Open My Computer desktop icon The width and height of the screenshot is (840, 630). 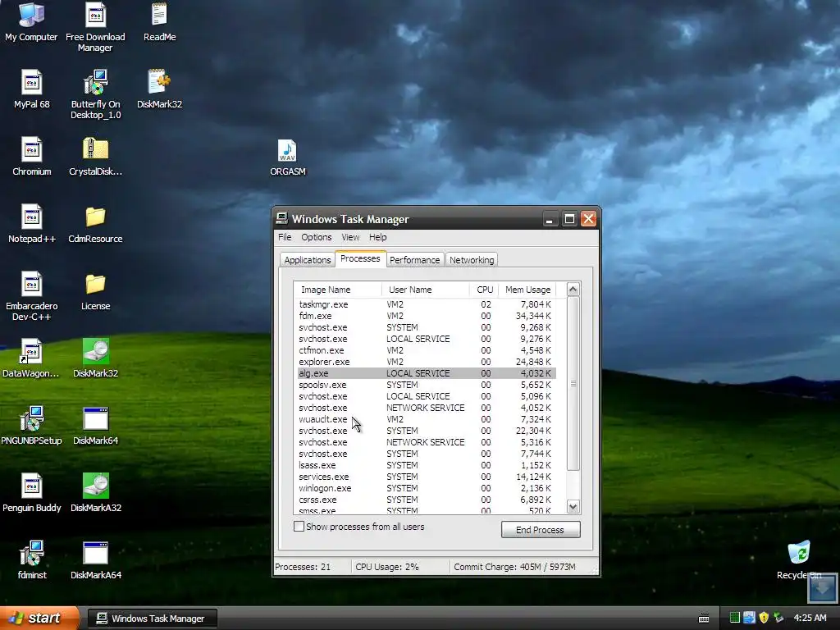coord(31,21)
